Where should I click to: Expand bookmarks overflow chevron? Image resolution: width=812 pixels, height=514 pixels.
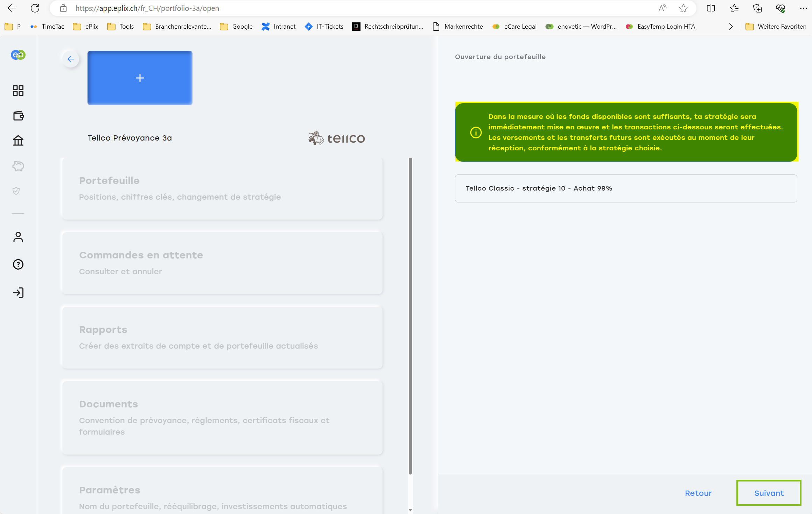(731, 27)
